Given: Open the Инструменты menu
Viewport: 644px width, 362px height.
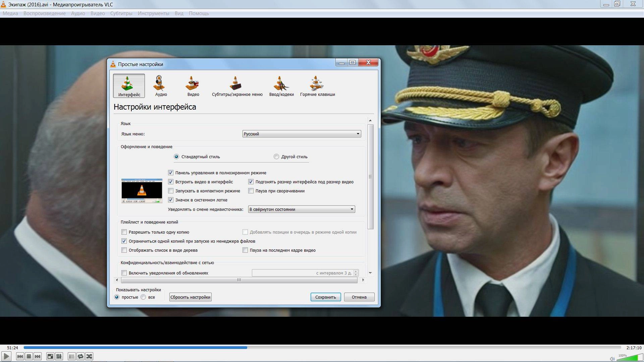Looking at the screenshot, I should click(x=153, y=13).
